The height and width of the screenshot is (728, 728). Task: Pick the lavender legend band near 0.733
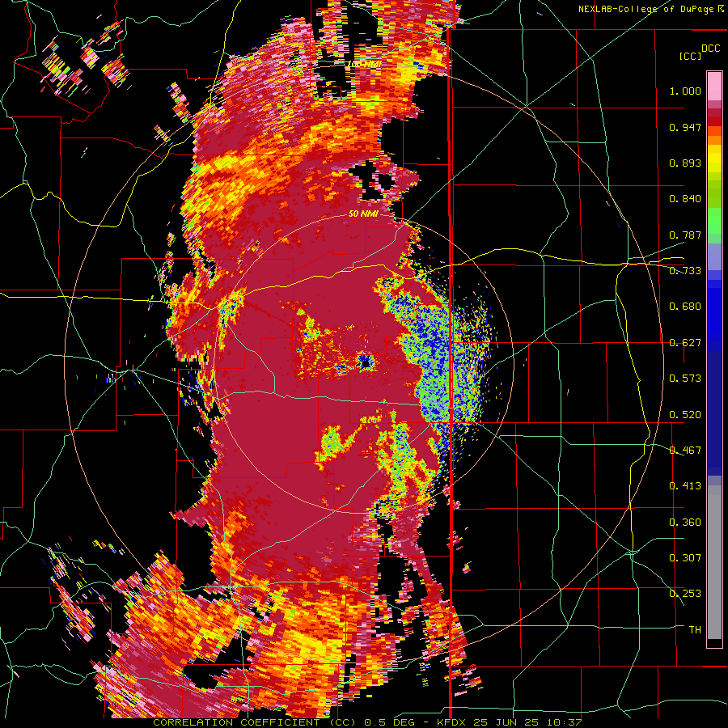point(714,256)
